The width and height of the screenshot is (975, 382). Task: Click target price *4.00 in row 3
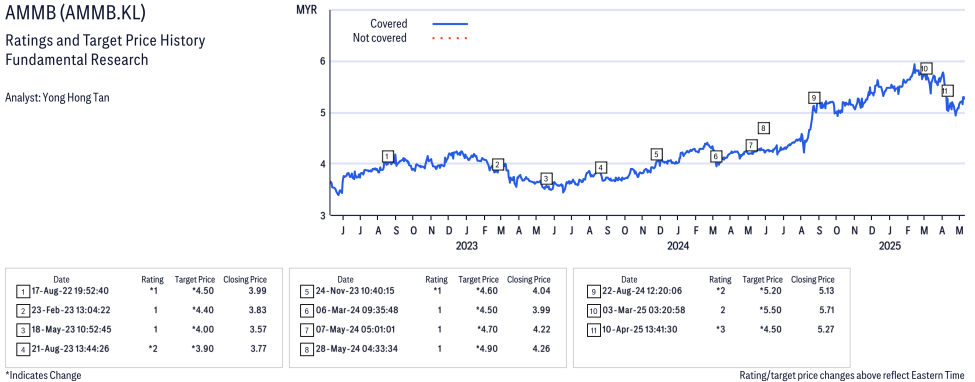202,330
